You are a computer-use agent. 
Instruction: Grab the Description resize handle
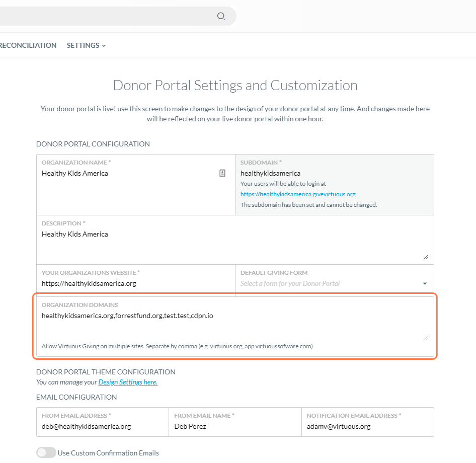[x=426, y=257]
